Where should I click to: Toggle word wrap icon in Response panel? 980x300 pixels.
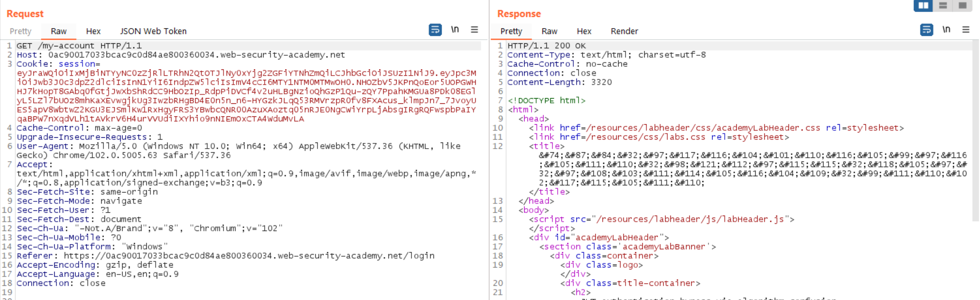pyautogui.click(x=926, y=30)
